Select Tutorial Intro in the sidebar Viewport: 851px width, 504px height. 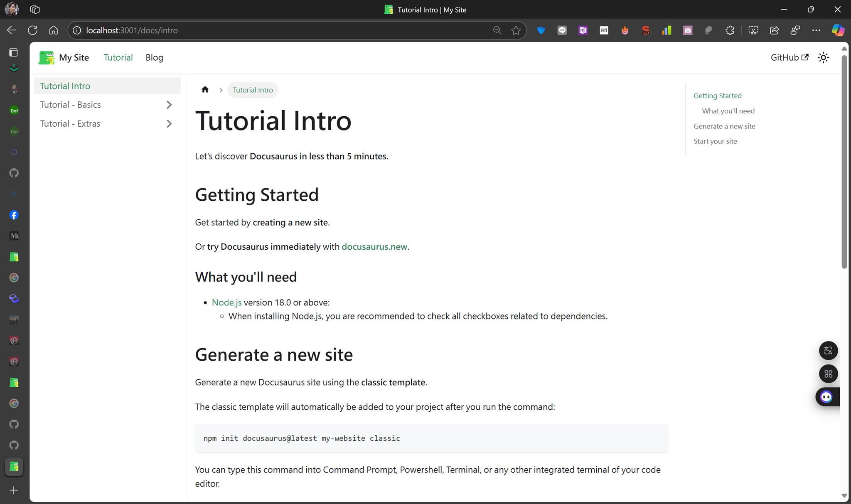click(107, 86)
